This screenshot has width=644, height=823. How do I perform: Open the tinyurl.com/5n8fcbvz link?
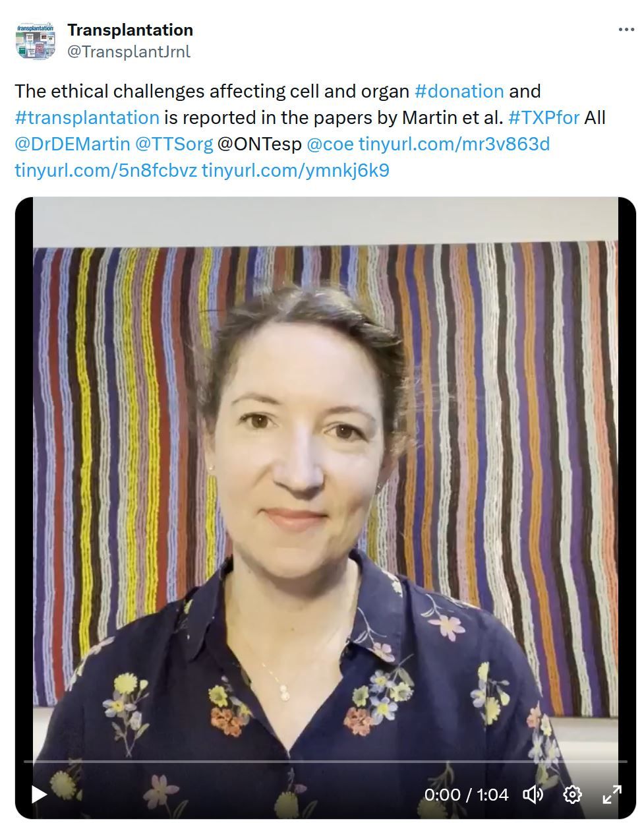(x=105, y=171)
